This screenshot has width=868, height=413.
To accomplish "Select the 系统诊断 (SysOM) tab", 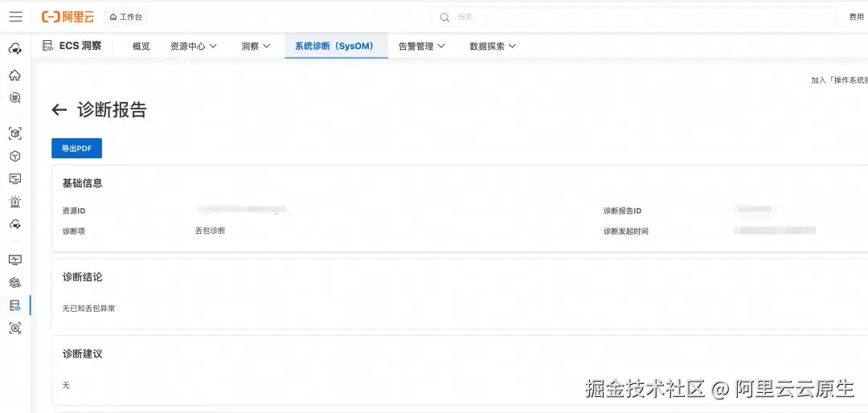I will 334,47.
